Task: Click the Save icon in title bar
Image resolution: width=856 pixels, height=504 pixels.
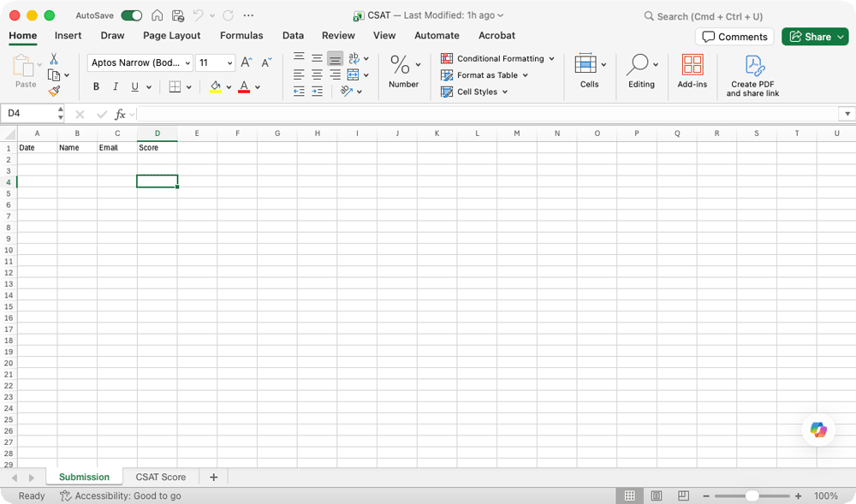Action: click(177, 15)
